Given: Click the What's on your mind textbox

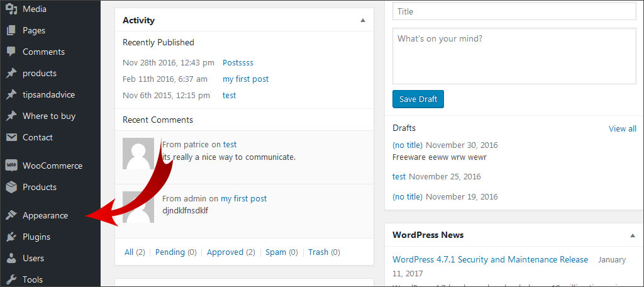Looking at the screenshot, I should [x=514, y=55].
